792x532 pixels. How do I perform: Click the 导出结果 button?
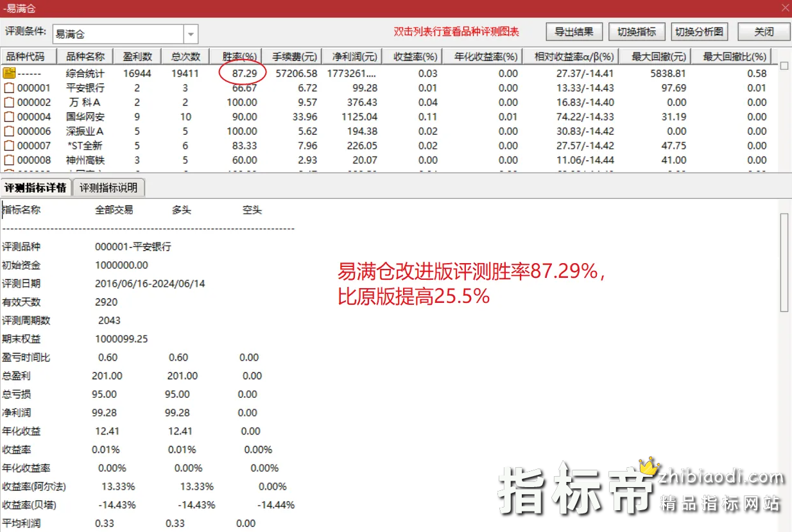tap(574, 31)
